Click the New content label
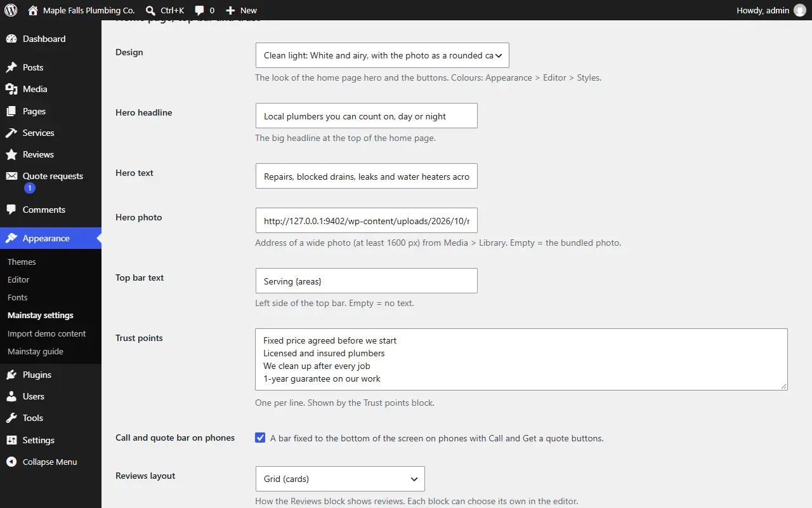The image size is (812, 508). click(249, 10)
